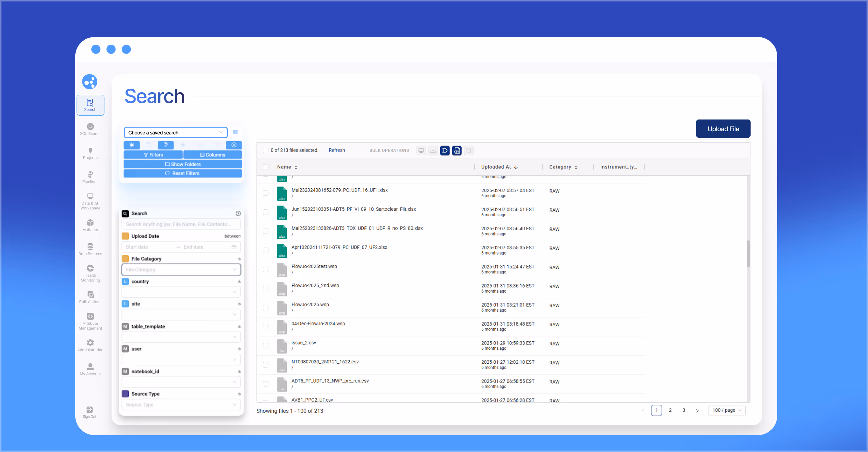This screenshot has height=452, width=868.
Task: Open file 04-Dec-FlowJo-2024.wsp
Action: pos(318,323)
